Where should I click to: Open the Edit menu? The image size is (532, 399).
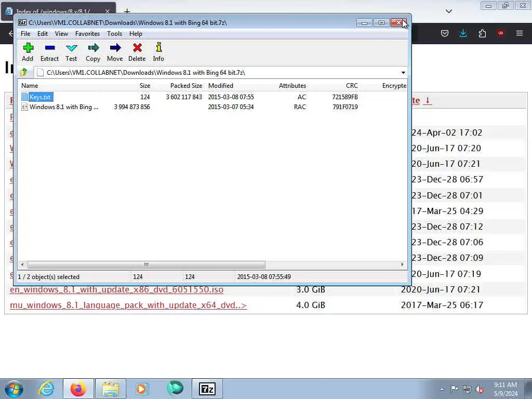coord(43,34)
